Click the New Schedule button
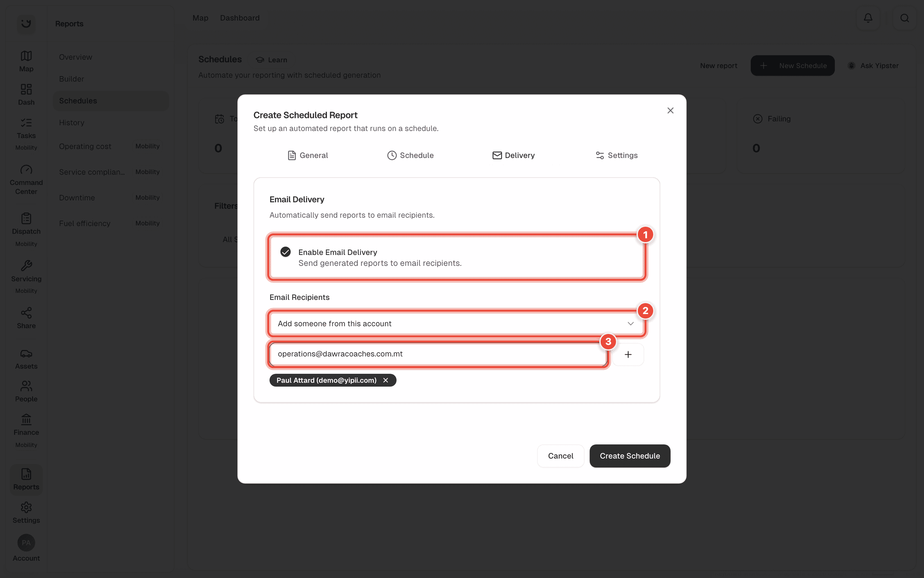The image size is (924, 578). pos(793,66)
